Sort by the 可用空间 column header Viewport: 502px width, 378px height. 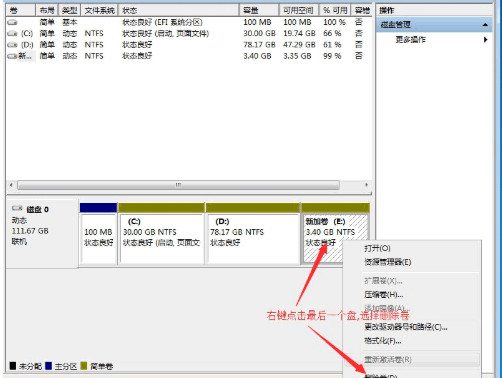point(299,11)
